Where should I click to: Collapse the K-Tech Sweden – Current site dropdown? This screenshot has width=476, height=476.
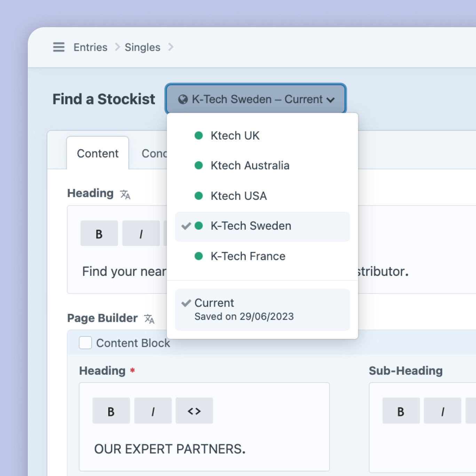(x=256, y=99)
